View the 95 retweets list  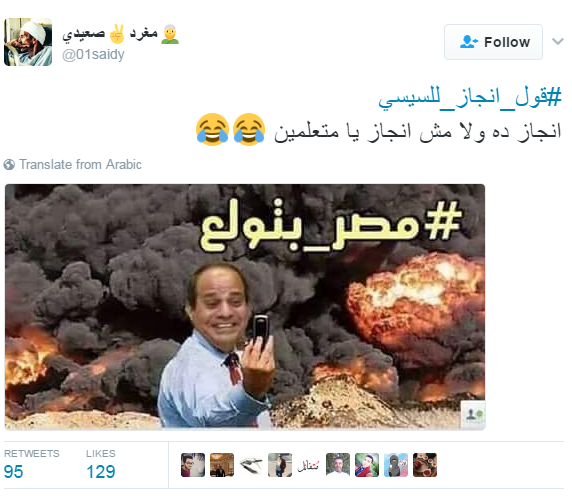coord(31,464)
